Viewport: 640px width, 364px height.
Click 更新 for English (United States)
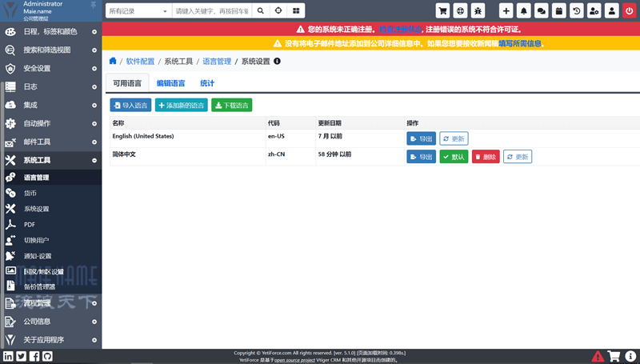454,138
